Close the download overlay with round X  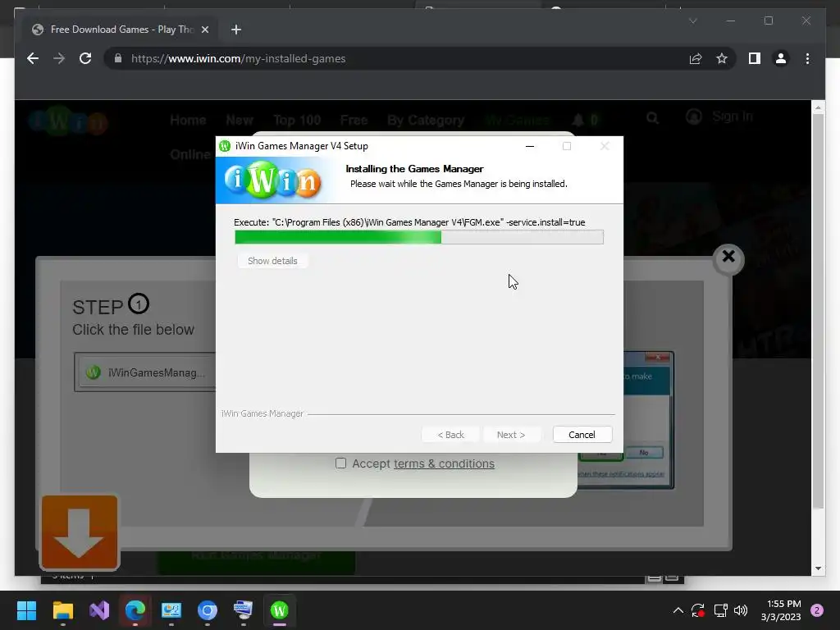pos(728,258)
